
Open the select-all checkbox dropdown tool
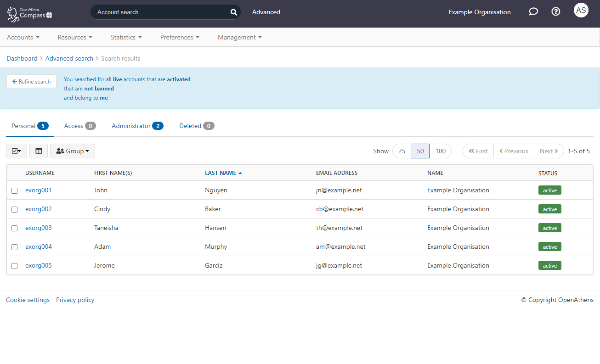pyautogui.click(x=16, y=151)
